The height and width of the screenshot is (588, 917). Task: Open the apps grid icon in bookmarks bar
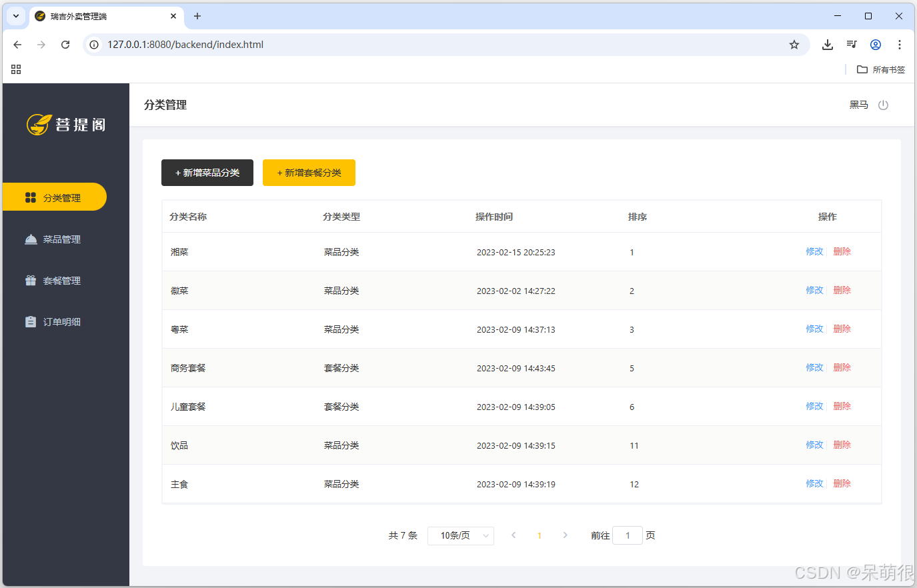point(16,69)
